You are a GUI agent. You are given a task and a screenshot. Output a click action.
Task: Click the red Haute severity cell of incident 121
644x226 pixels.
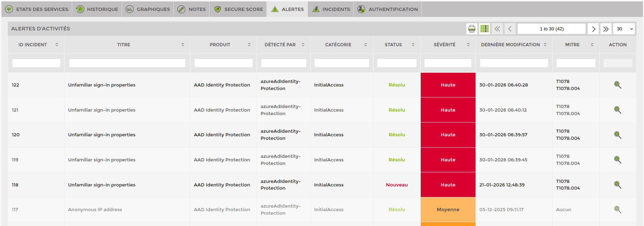click(x=448, y=110)
